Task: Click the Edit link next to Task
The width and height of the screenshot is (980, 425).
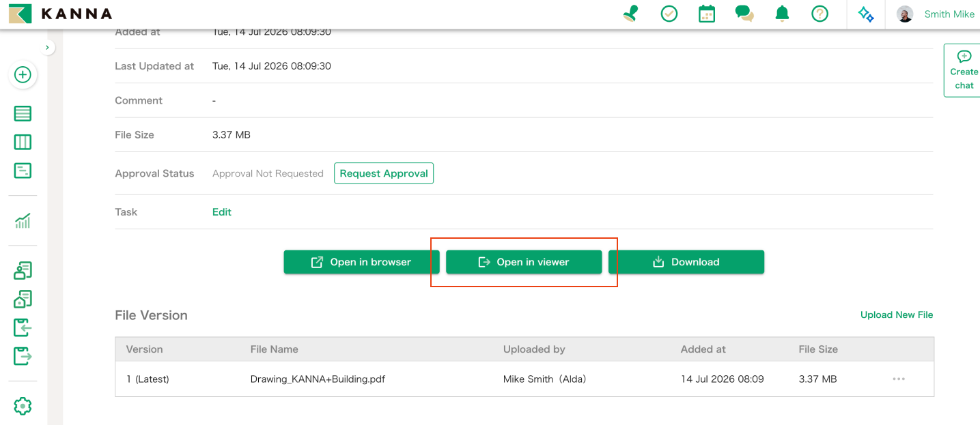Action: coord(222,212)
